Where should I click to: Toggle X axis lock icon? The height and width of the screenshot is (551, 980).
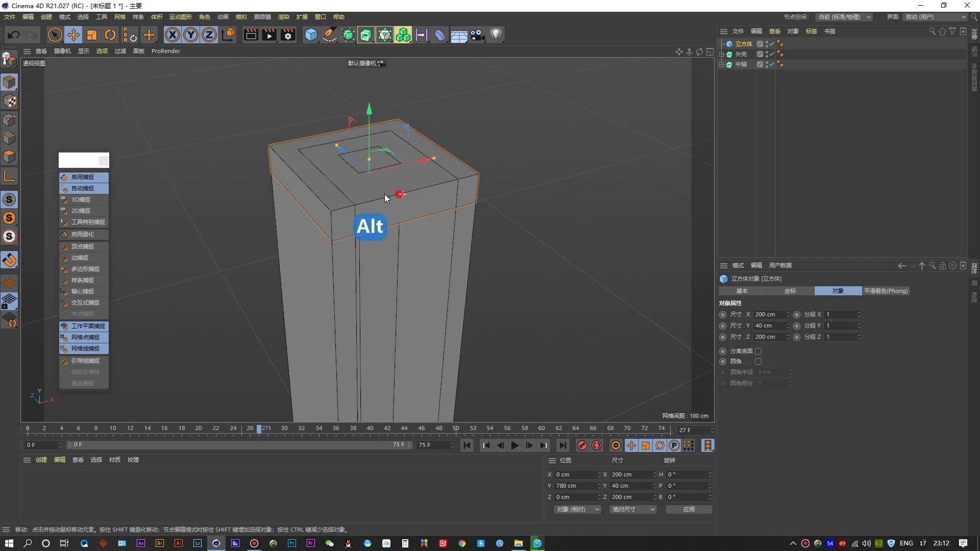pyautogui.click(x=173, y=35)
